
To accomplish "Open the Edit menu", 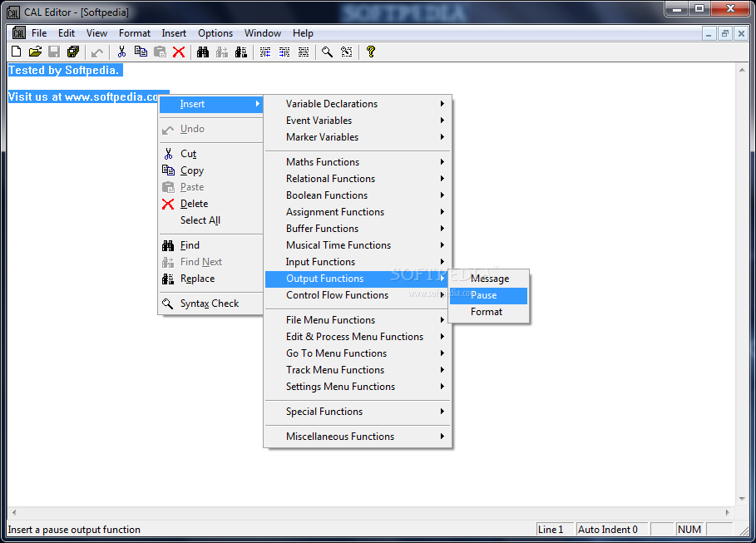I will point(66,32).
